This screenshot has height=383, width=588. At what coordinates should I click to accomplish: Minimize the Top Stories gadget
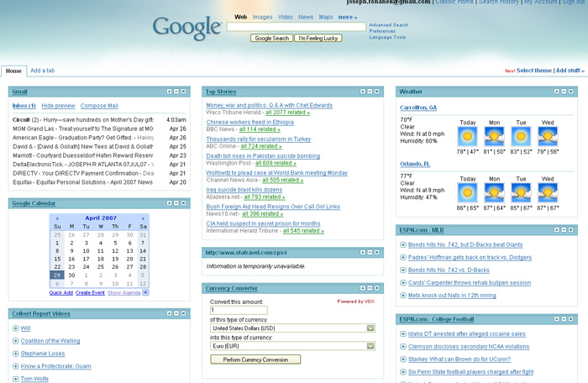coord(370,92)
